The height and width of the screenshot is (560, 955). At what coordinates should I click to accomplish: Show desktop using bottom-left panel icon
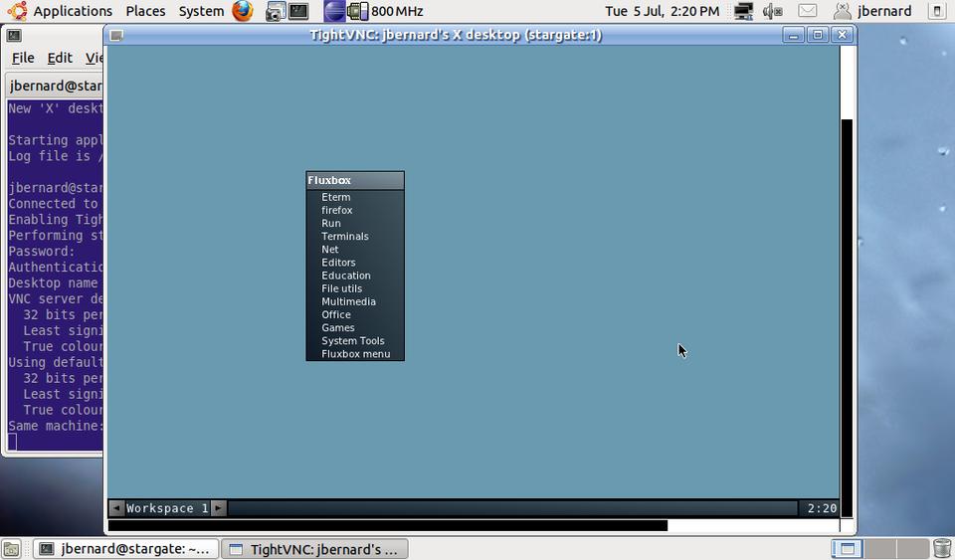coord(11,549)
